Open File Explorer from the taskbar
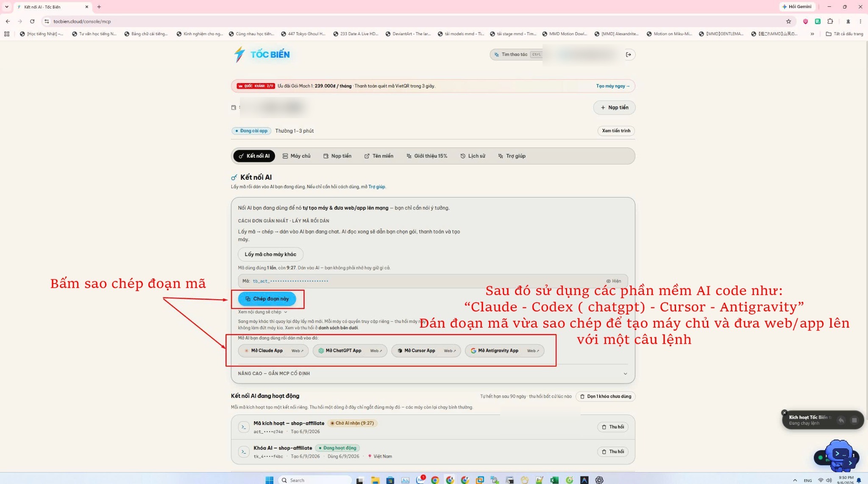 tap(375, 480)
